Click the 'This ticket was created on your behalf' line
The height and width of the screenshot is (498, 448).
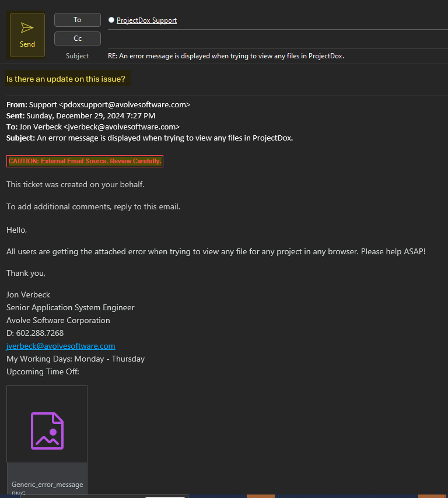click(75, 184)
